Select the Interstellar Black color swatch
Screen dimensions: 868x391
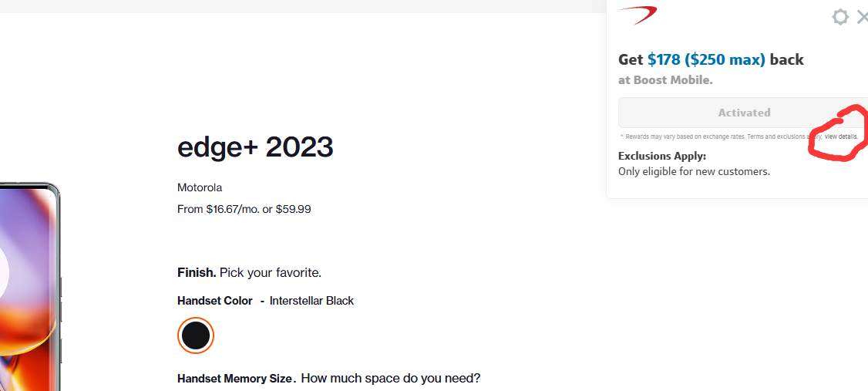coord(195,335)
